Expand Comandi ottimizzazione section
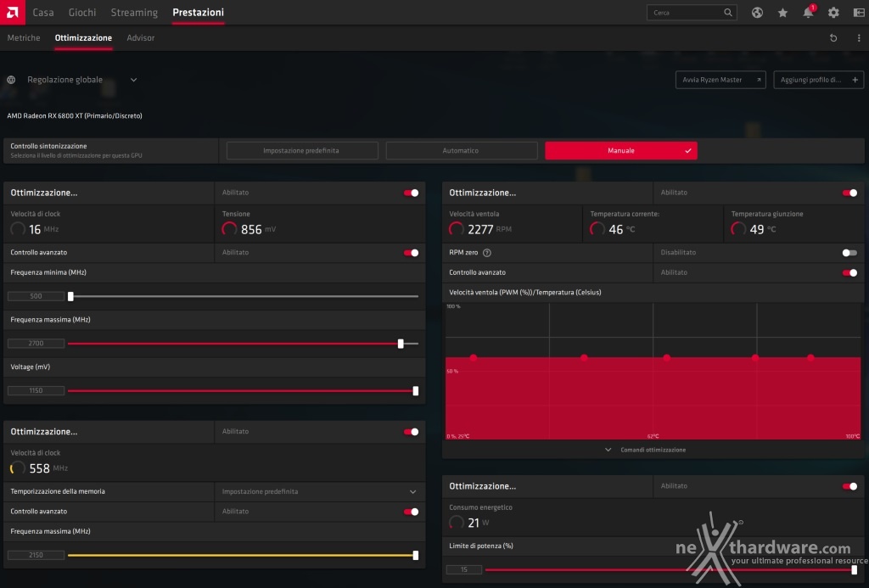The width and height of the screenshot is (869, 588). 646,450
